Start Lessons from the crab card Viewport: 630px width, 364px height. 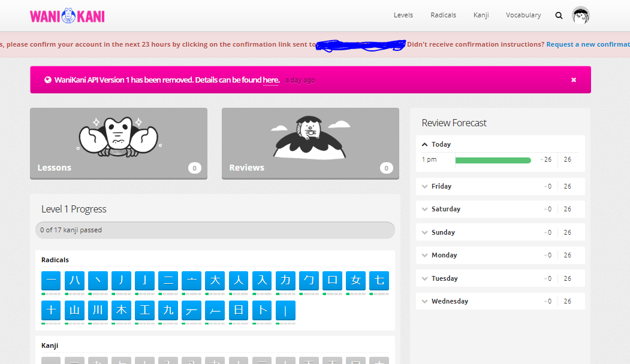click(119, 143)
